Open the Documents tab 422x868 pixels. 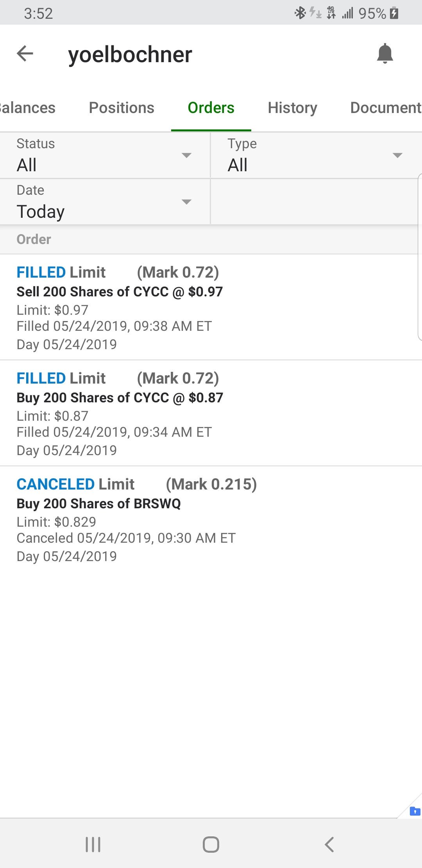[x=385, y=108]
